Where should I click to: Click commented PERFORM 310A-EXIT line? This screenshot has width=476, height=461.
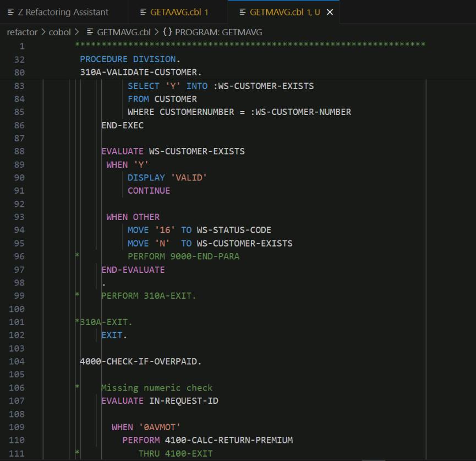[x=149, y=296]
